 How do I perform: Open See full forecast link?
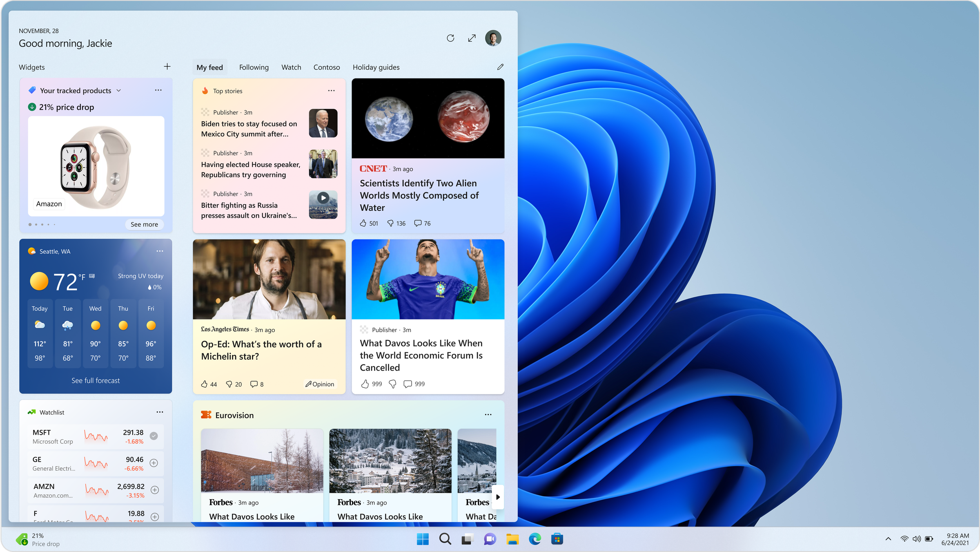(96, 380)
